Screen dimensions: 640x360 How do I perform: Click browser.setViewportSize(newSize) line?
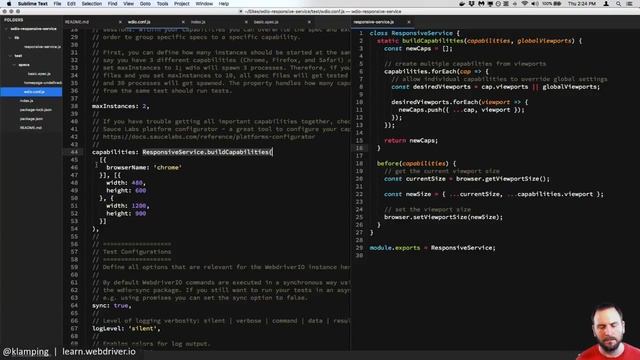443,217
